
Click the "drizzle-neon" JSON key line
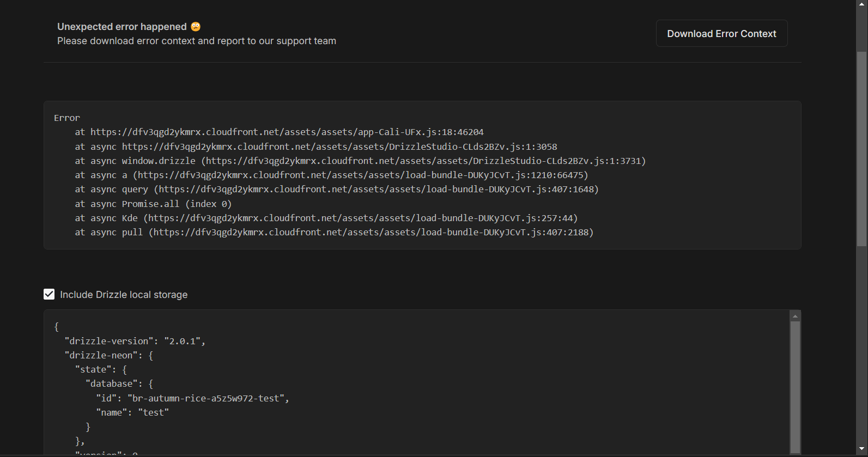click(109, 355)
